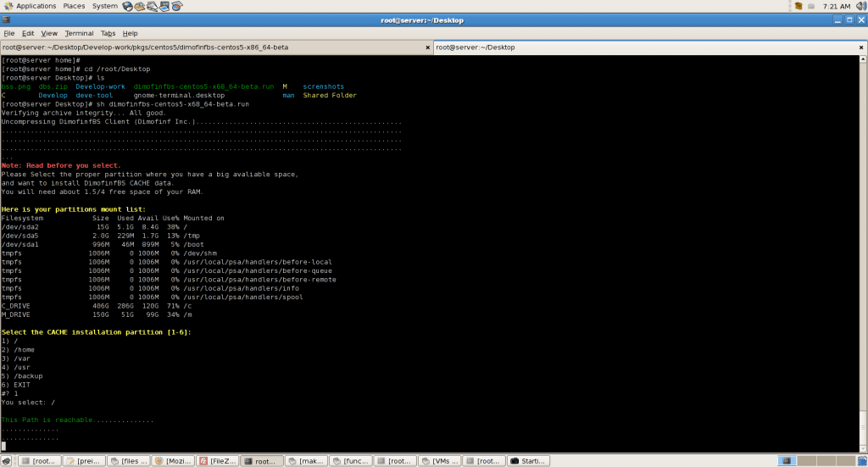This screenshot has height=467, width=868.
Task: Switch to the Starti... taskbar window
Action: point(529,461)
